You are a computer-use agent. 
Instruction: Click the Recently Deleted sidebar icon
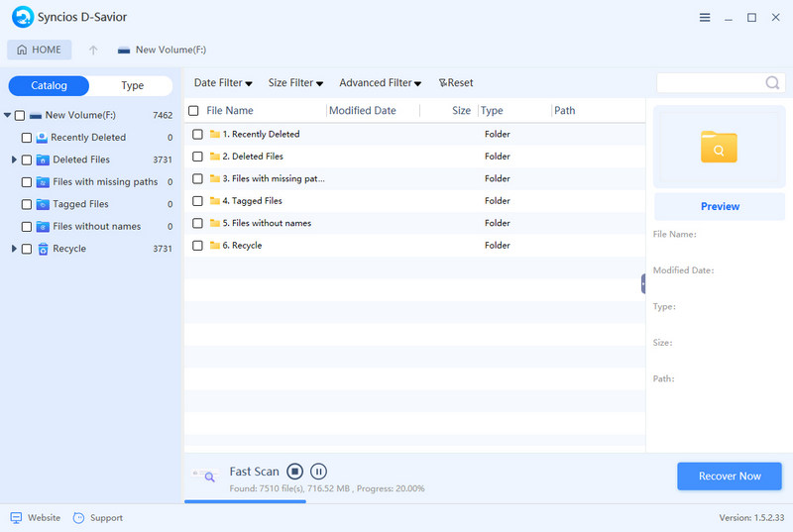click(x=42, y=138)
